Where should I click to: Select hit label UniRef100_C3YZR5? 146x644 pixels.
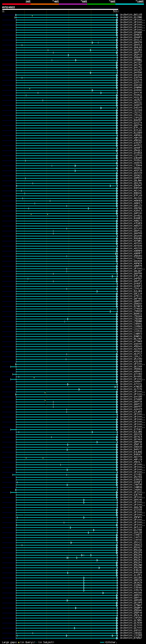click(131, 635)
